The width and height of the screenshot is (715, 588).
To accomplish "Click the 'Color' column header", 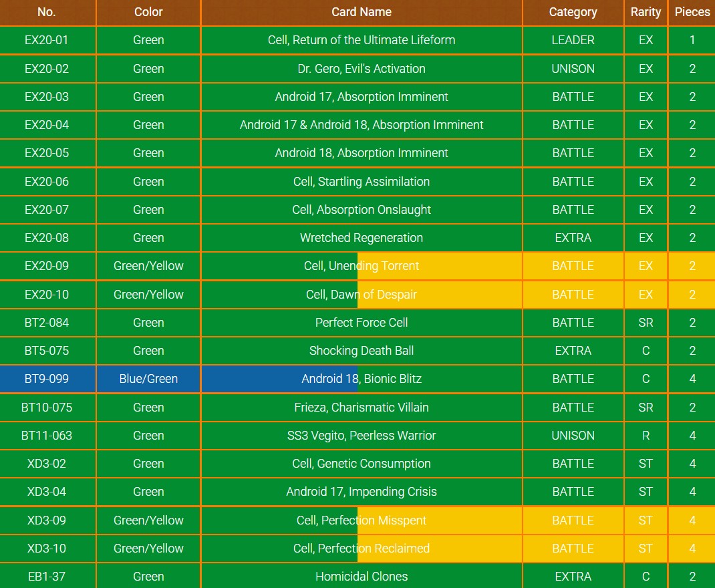I will [x=148, y=12].
